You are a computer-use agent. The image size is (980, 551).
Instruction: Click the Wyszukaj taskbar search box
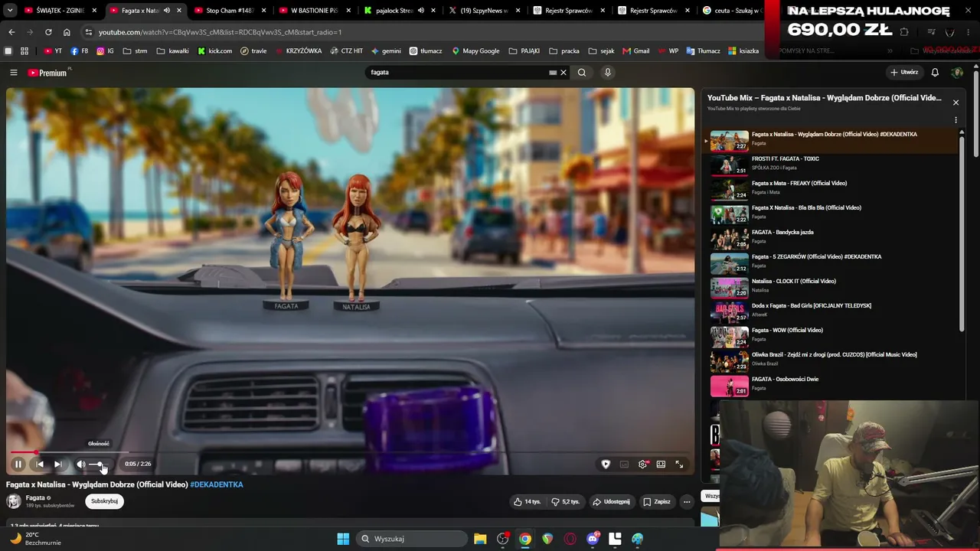pyautogui.click(x=410, y=539)
